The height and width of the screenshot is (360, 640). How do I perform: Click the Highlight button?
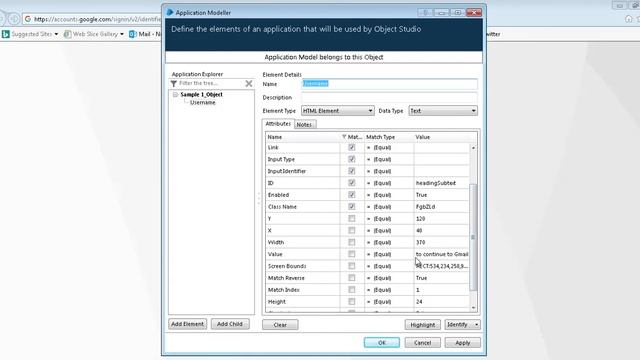[x=422, y=325]
